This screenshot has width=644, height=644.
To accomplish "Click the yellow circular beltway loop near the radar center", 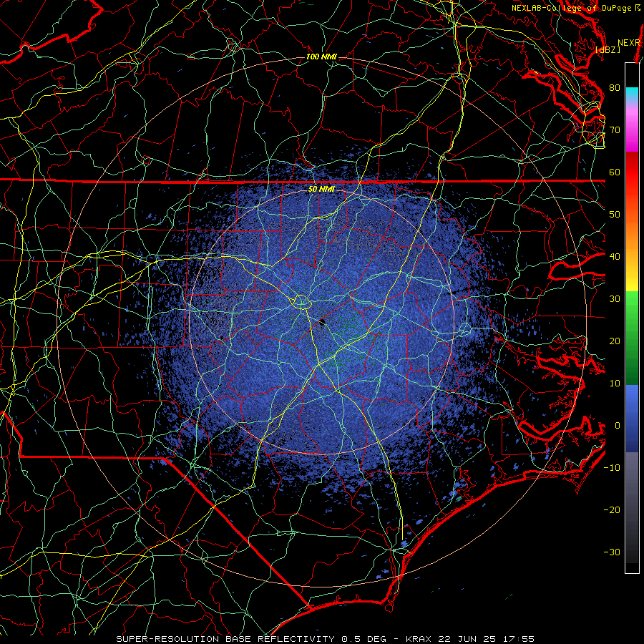I will click(x=301, y=302).
